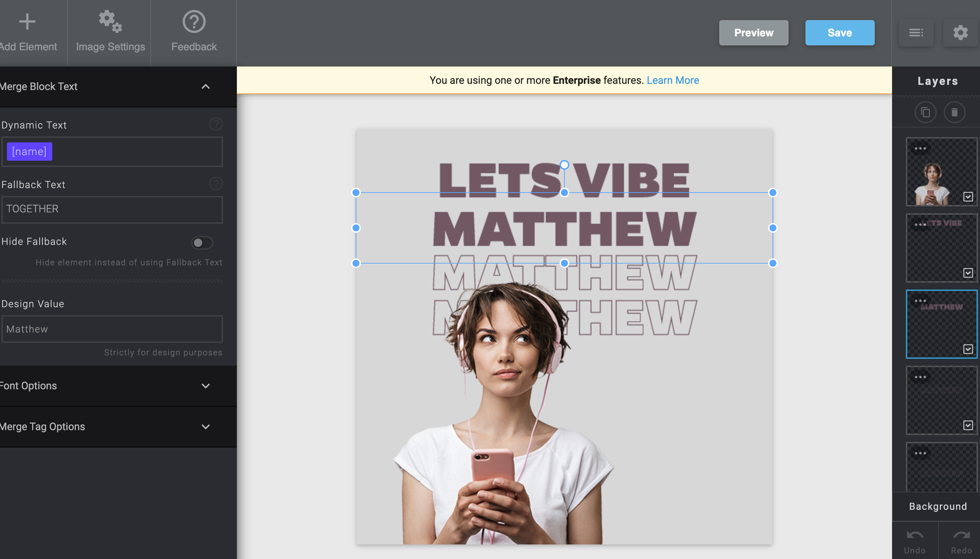Click the lines icon button beside Save
The height and width of the screenshot is (559, 980).
(916, 33)
